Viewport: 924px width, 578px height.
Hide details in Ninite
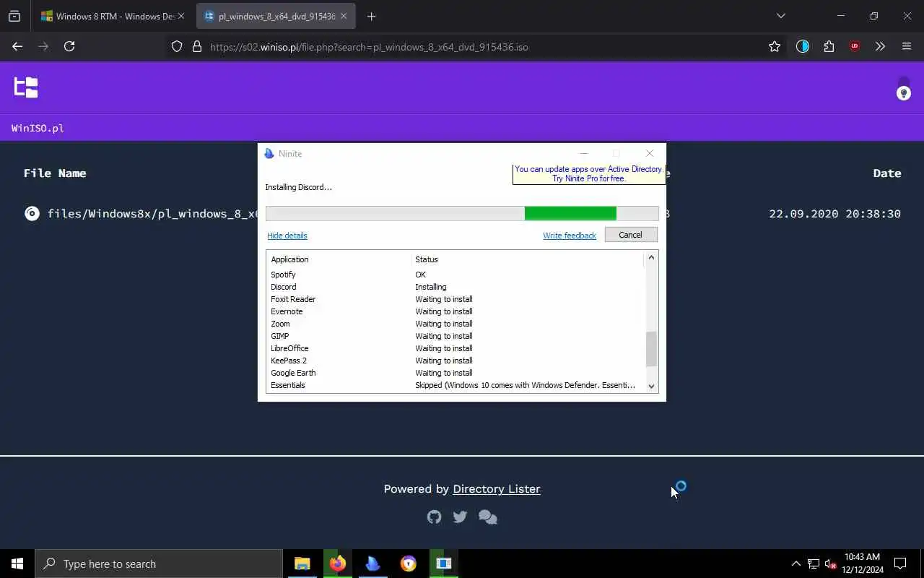click(287, 236)
